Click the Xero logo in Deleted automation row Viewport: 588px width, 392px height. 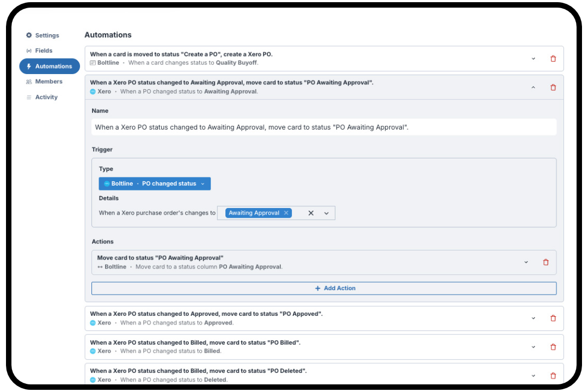click(x=93, y=379)
